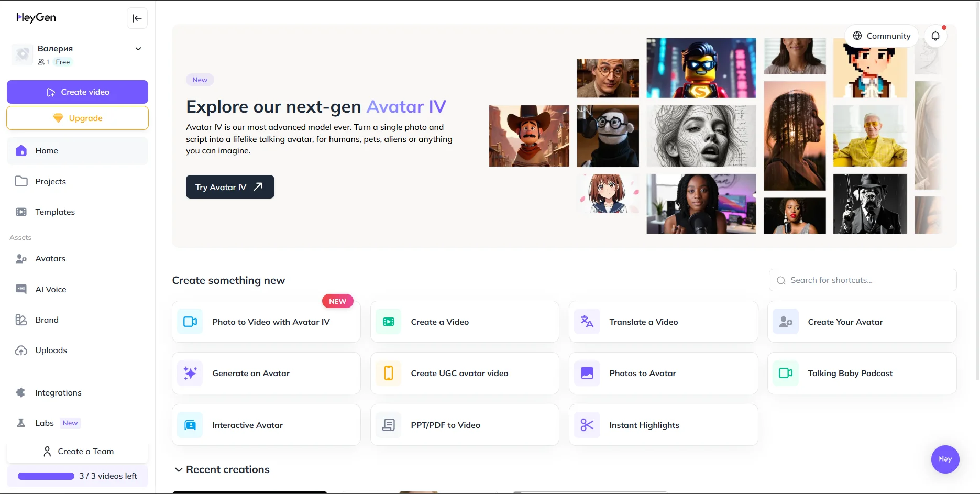980x494 pixels.
Task: Click the Create video button
Action: point(78,92)
